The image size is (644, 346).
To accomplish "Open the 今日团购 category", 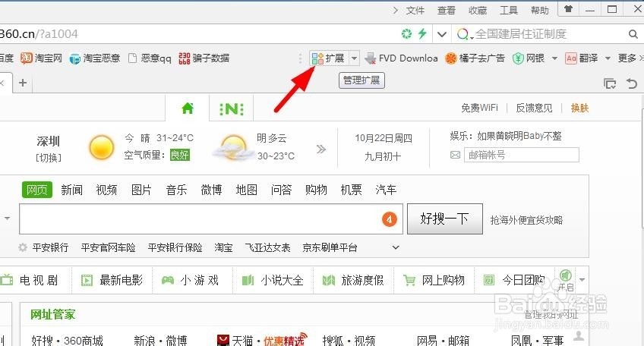I will click(x=514, y=280).
